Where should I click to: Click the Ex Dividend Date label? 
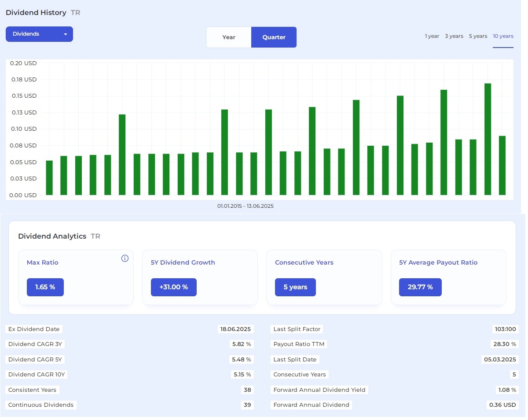tap(33, 329)
